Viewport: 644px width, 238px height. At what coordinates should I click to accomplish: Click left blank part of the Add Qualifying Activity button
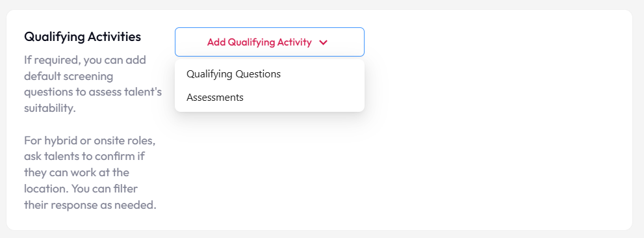(191, 42)
